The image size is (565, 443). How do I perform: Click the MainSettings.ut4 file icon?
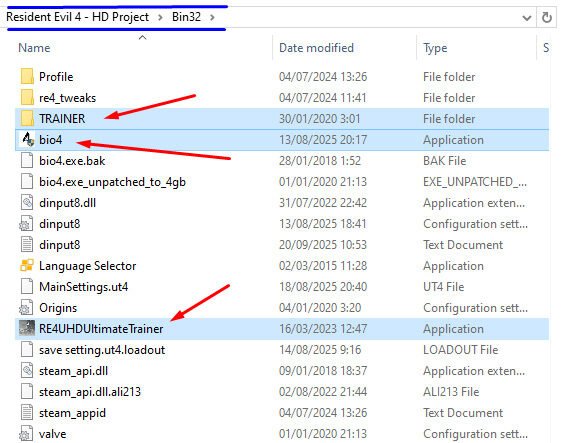[27, 287]
